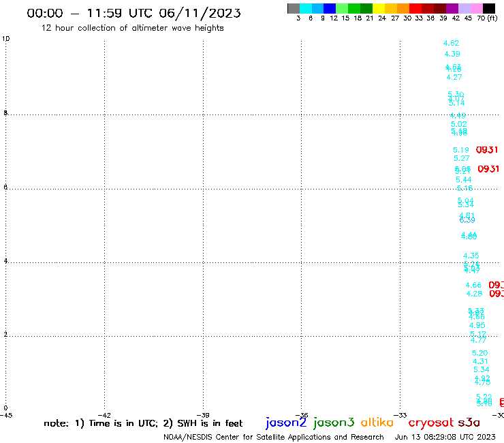Select the jason3 satellite label
The width and height of the screenshot is (504, 443).
click(x=334, y=423)
